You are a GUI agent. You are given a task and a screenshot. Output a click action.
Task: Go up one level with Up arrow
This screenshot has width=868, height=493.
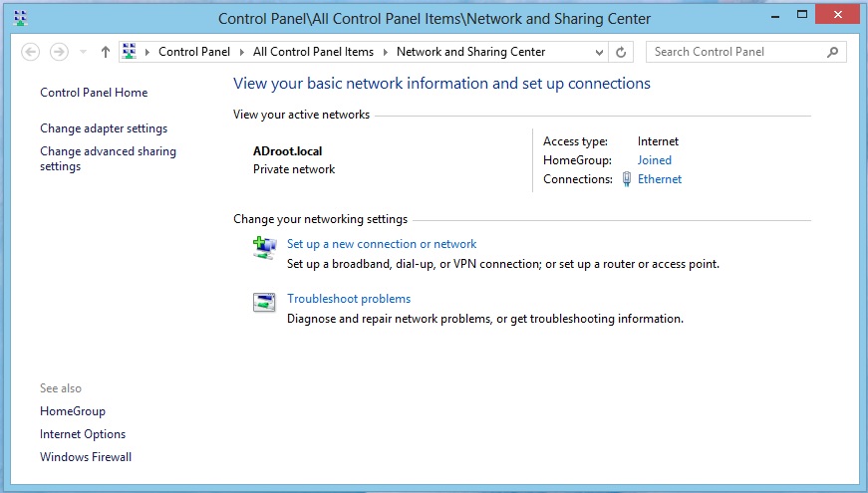(106, 52)
